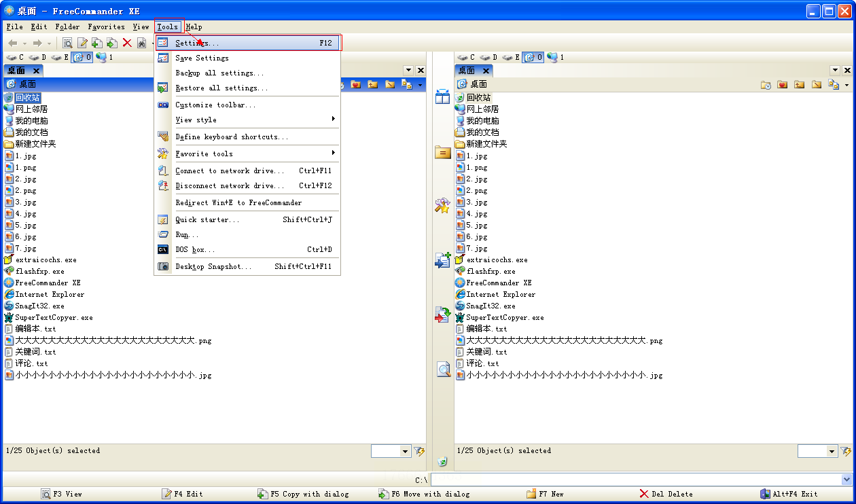Open favorites heart folder icon in right panel
This screenshot has width=856, height=504.
click(x=783, y=84)
